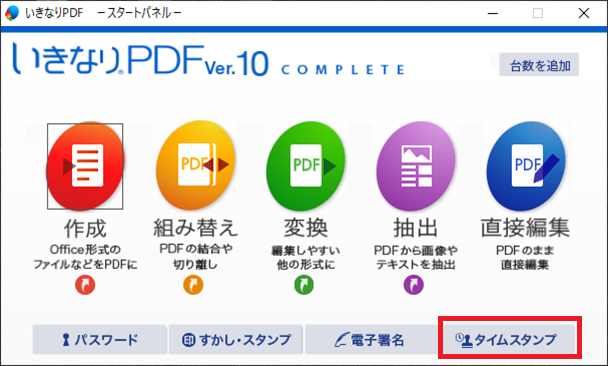Click the purple shortcut arrow under 抽出
Viewport: 608px width, 366px height.
pos(414,285)
